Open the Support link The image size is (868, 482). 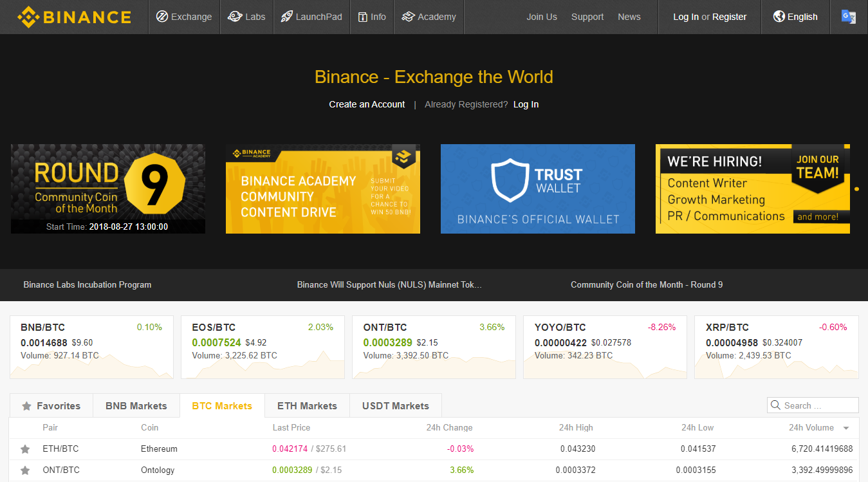coord(587,17)
